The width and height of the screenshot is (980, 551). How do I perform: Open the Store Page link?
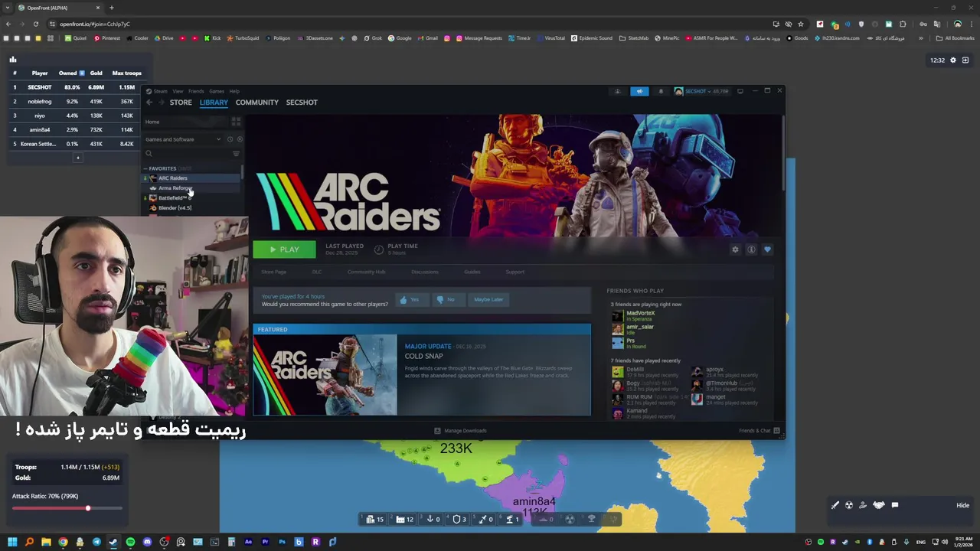coord(273,272)
